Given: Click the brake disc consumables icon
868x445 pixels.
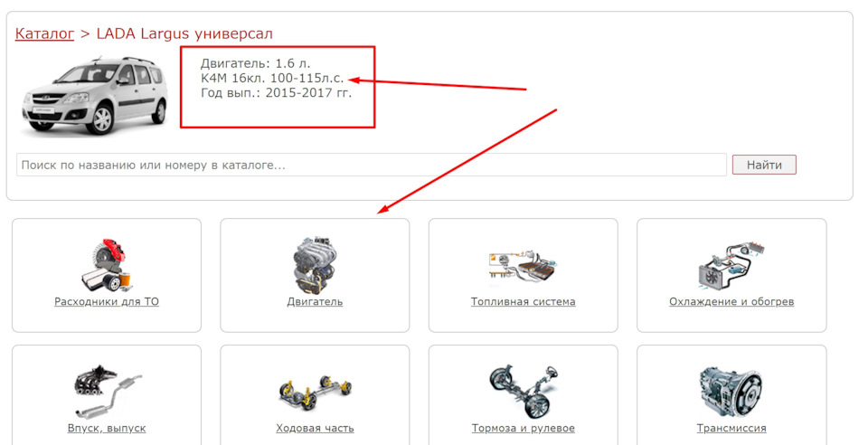Looking at the screenshot, I should click(x=107, y=265).
